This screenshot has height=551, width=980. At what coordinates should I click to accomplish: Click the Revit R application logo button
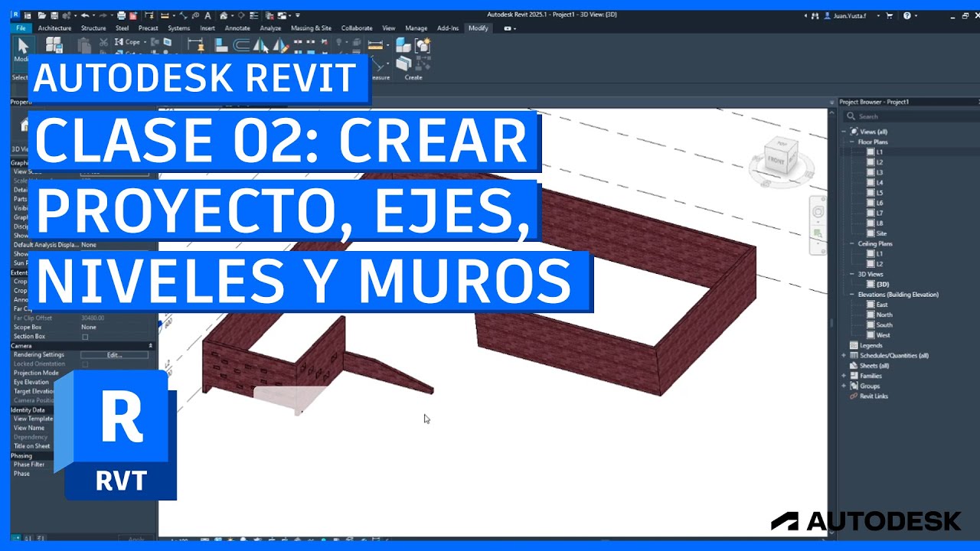15,15
